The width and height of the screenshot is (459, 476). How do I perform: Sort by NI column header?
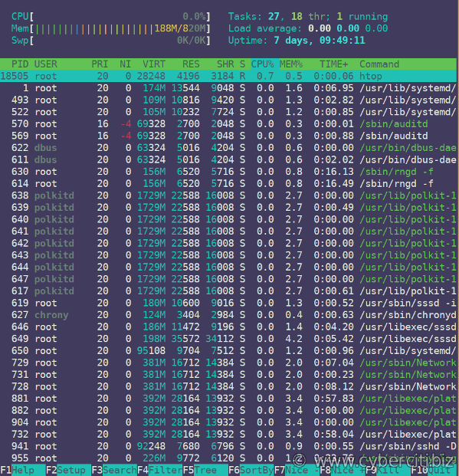click(126, 64)
